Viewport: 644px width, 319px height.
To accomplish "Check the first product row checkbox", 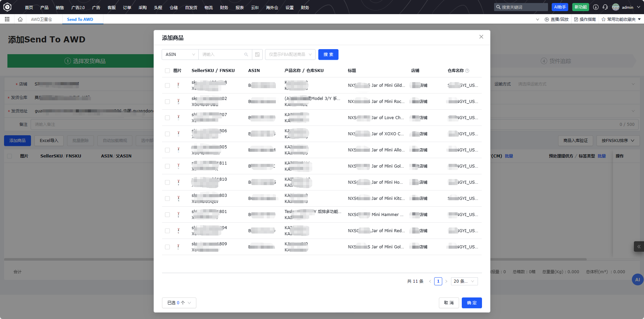I will pyautogui.click(x=167, y=85).
